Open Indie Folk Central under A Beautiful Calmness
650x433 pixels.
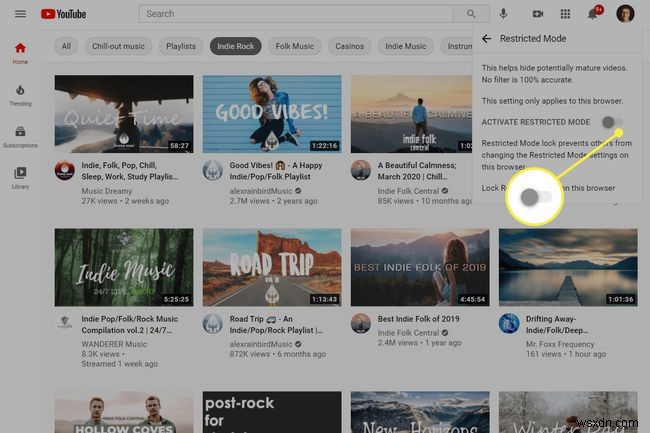[408, 191]
